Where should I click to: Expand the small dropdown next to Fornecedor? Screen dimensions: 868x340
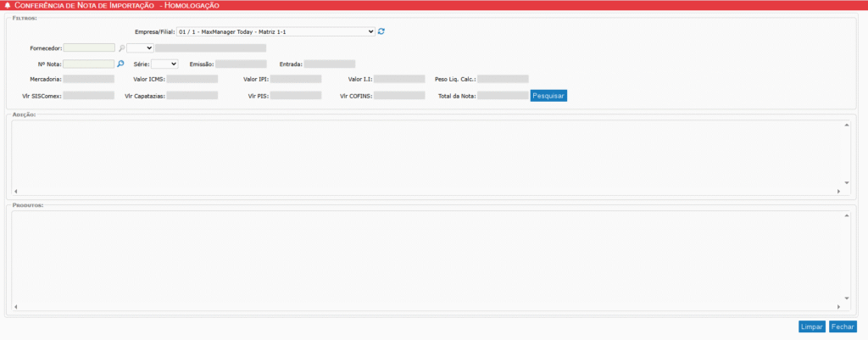140,48
